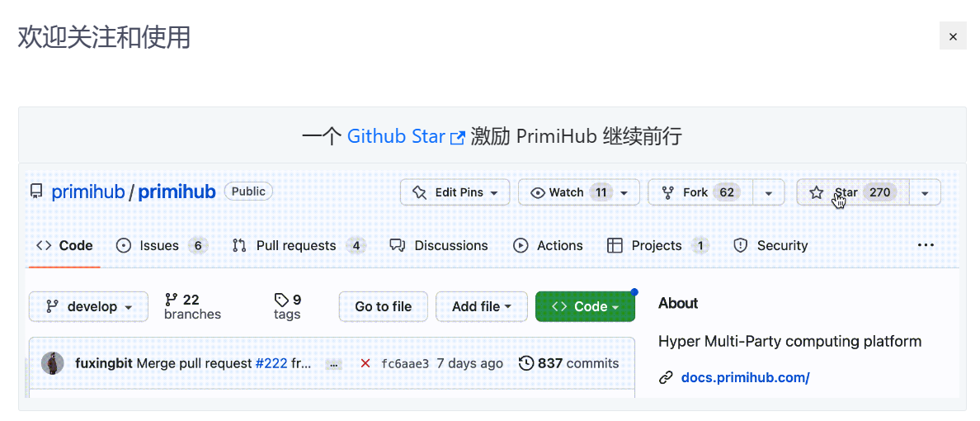This screenshot has height=421, width=980.
Task: Click the Go to file button
Action: (383, 306)
